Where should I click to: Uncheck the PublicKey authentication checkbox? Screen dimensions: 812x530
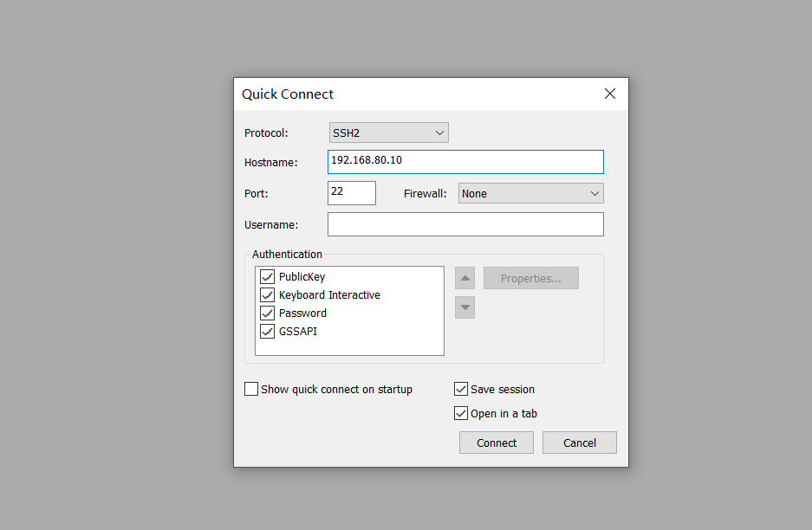coord(268,277)
